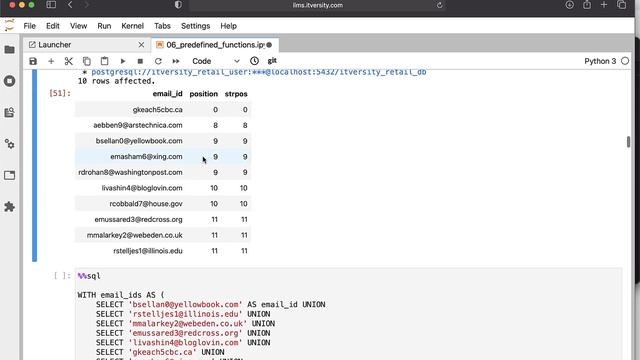The width and height of the screenshot is (640, 360).
Task: Insert a cell below with plus icon
Action: pos(51,61)
